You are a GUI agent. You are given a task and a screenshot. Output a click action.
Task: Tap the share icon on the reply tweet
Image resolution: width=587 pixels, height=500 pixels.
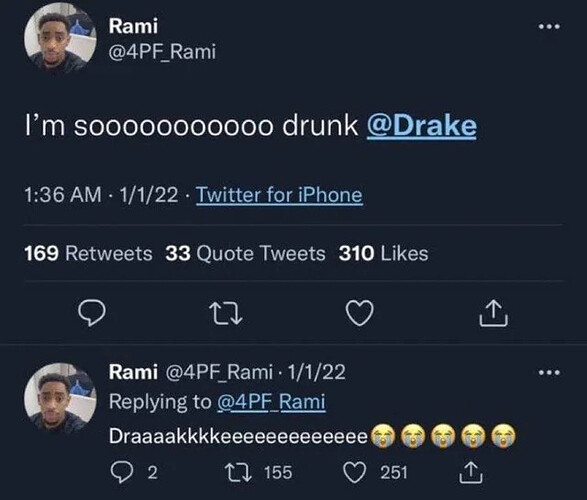(x=471, y=472)
